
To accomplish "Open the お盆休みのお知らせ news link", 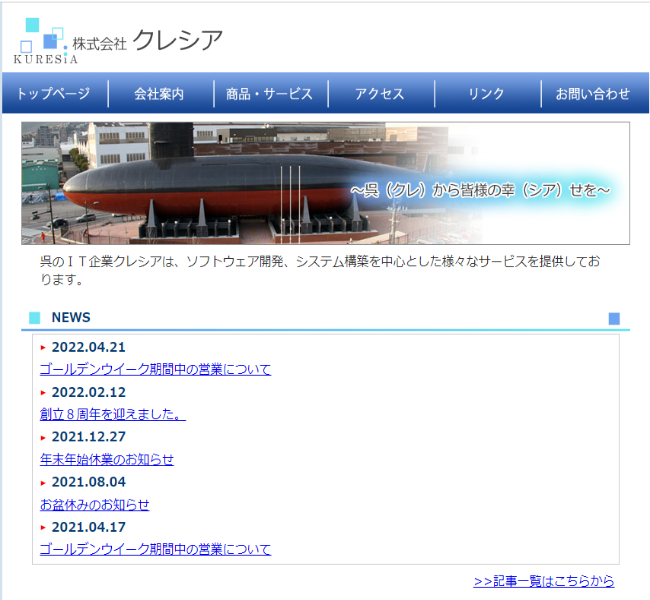I will pyautogui.click(x=94, y=504).
